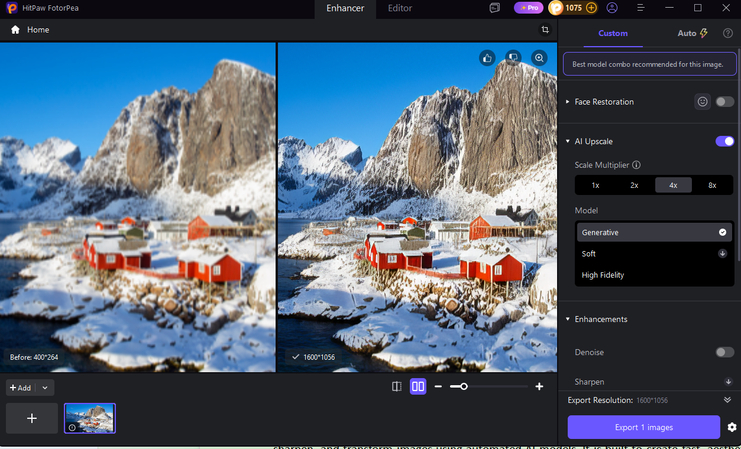
Task: Turn off the AI Upscale toggle
Action: pos(724,141)
